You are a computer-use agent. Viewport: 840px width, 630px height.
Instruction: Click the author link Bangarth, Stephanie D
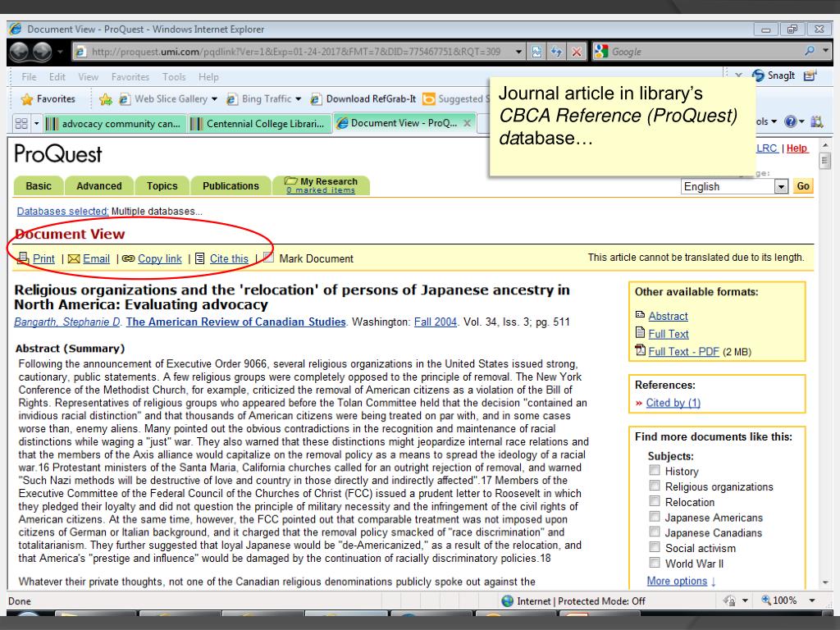tap(67, 322)
